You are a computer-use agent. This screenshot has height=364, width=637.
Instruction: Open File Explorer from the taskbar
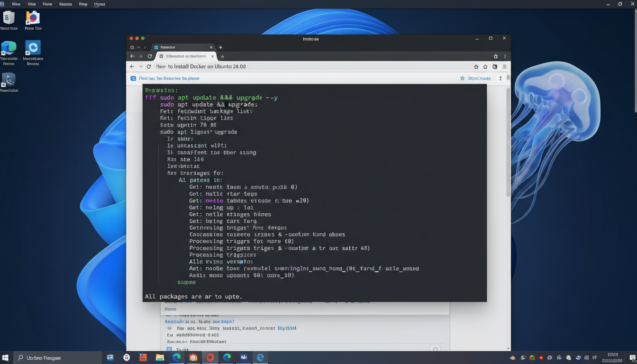coord(160,358)
